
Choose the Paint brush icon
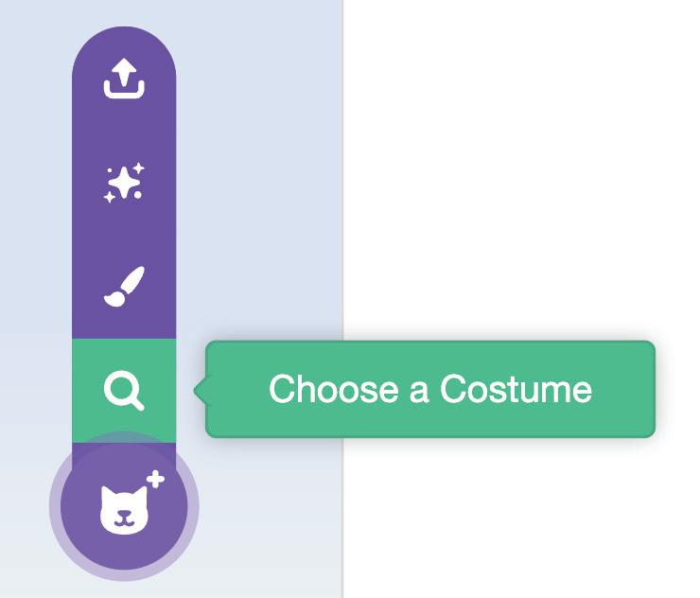(x=124, y=287)
